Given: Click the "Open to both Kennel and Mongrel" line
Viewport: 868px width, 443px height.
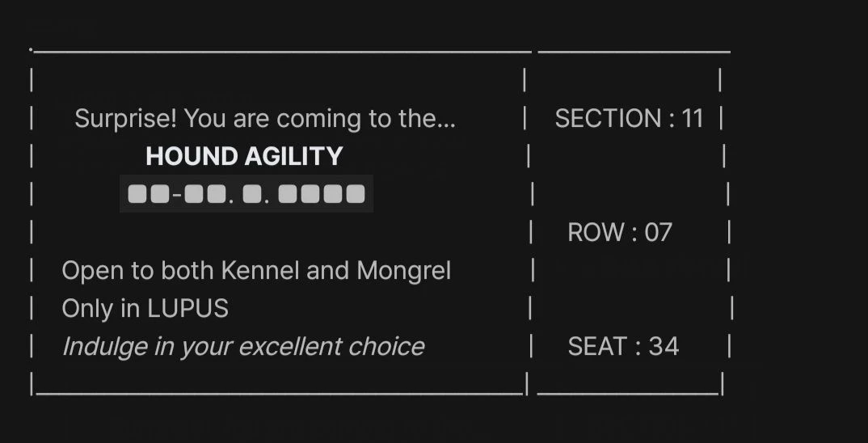Looking at the screenshot, I should pos(256,271).
